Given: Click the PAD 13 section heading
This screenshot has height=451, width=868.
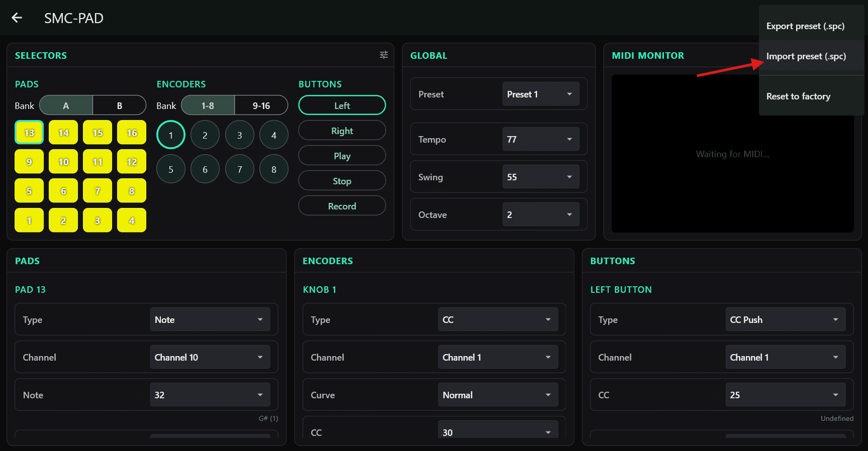Looking at the screenshot, I should [30, 290].
